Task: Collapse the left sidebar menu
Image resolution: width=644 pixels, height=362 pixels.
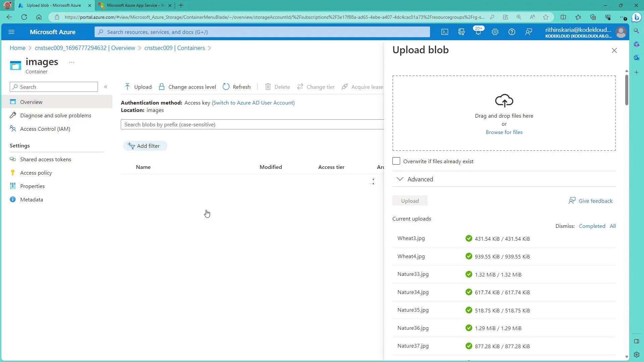Action: click(106, 87)
